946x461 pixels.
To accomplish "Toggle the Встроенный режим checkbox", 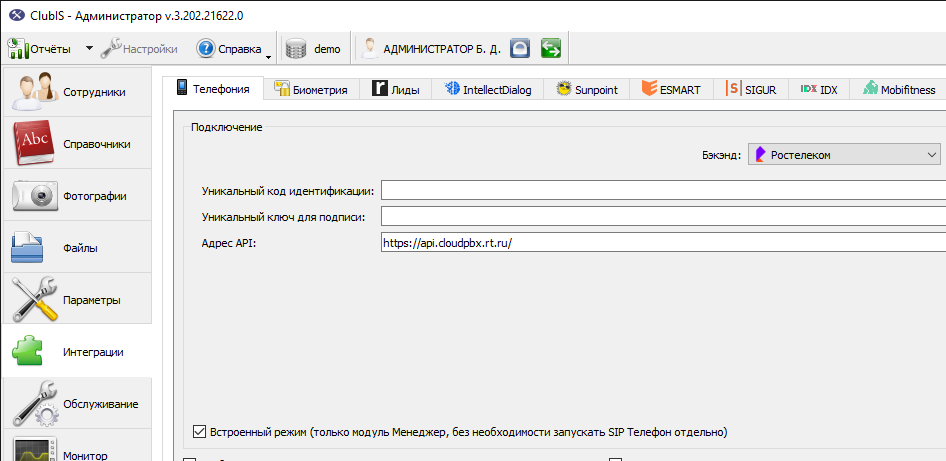I will coord(198,432).
